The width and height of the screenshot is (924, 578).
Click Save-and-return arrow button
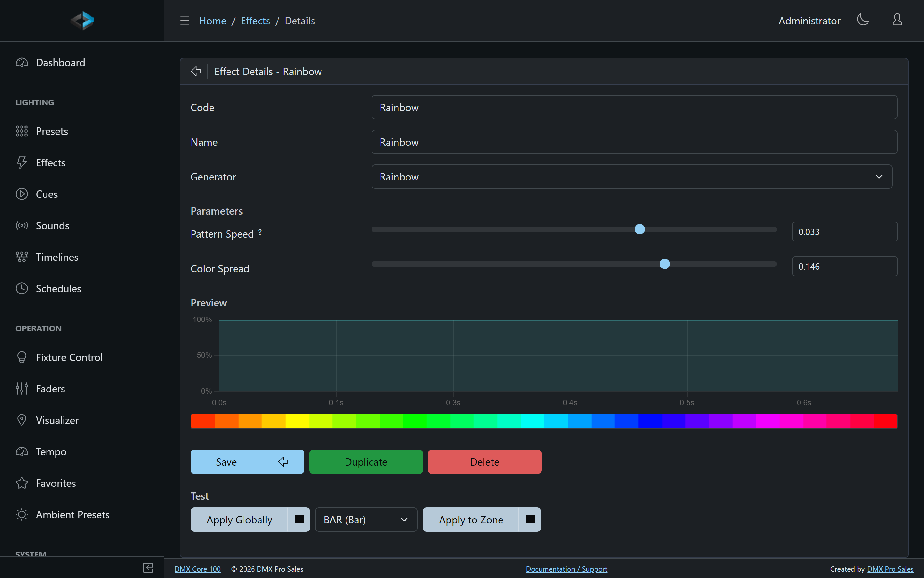point(283,462)
